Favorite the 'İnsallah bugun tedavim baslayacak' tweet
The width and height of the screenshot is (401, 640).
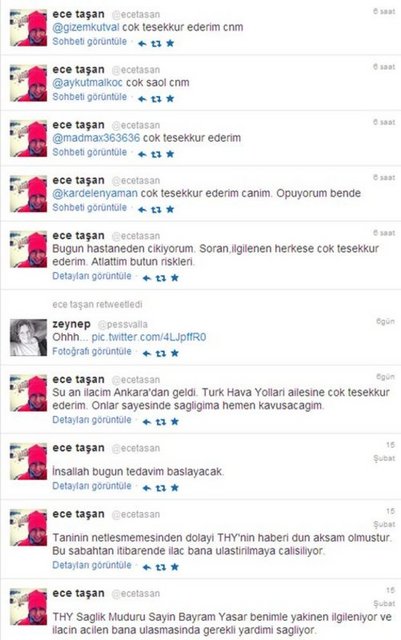(x=175, y=487)
